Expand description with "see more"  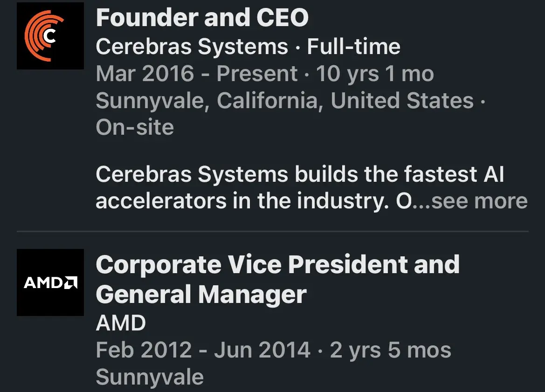point(479,201)
